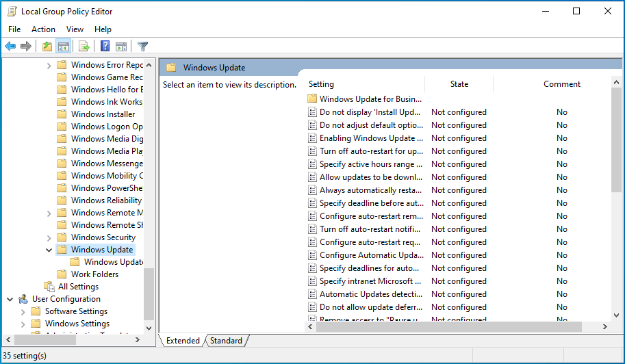This screenshot has width=625, height=364.
Task: Click the Filter funnel toolbar icon
Action: click(x=142, y=47)
